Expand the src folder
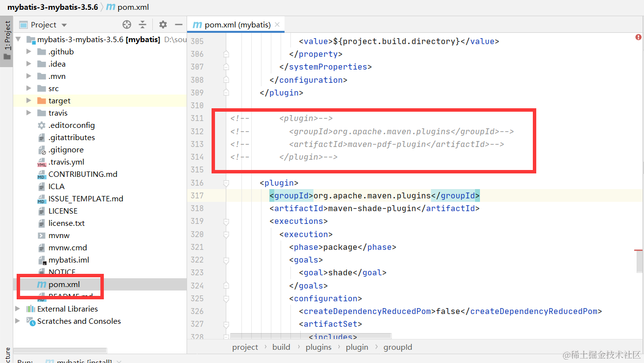 29,88
